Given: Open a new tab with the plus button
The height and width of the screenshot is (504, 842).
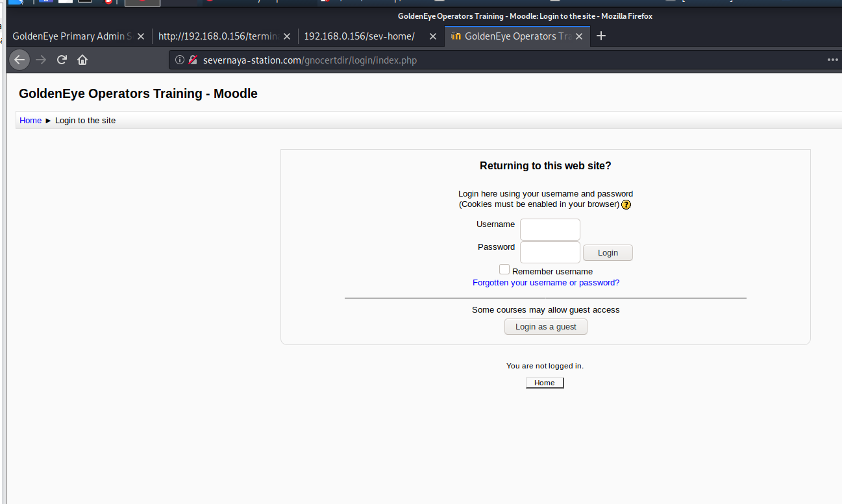Looking at the screenshot, I should coord(601,36).
